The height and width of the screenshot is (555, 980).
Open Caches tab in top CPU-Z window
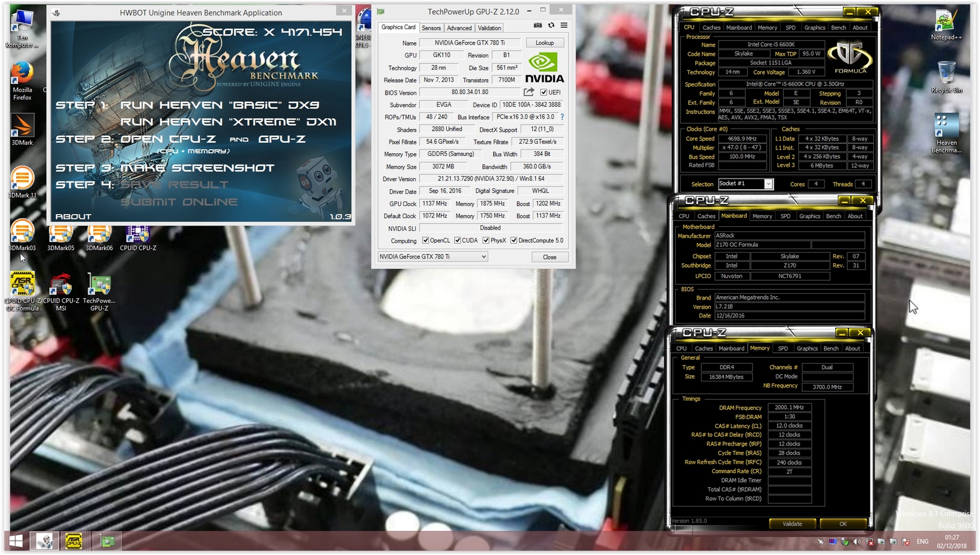click(x=711, y=28)
